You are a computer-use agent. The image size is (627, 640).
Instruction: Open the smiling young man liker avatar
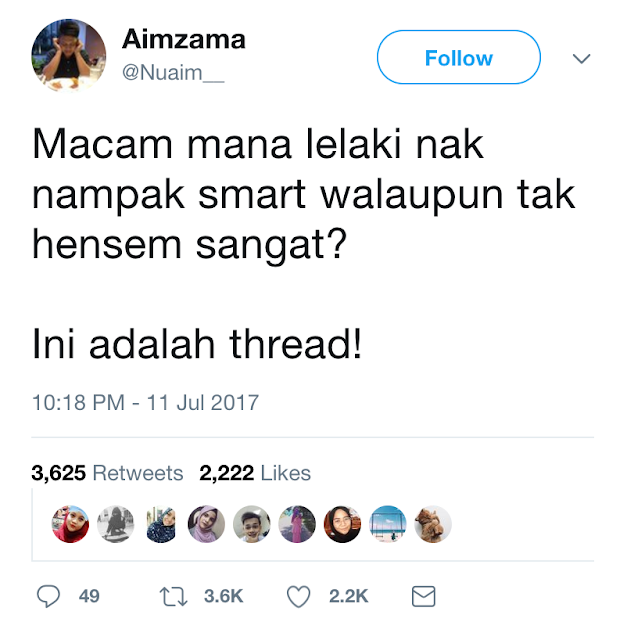coord(251,524)
